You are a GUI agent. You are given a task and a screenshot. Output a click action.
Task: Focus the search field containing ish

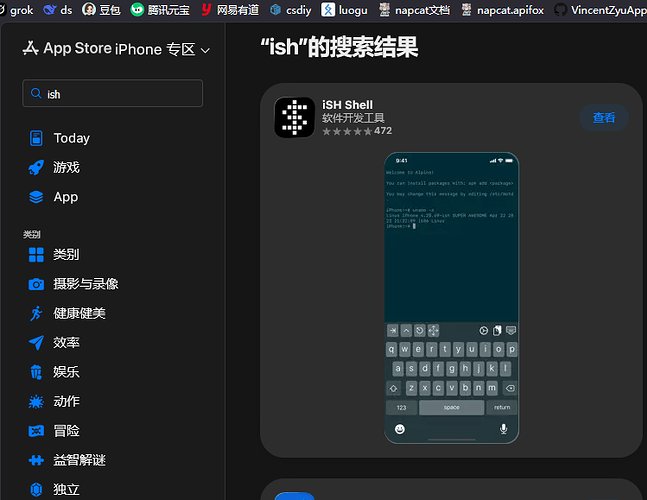tap(112, 93)
